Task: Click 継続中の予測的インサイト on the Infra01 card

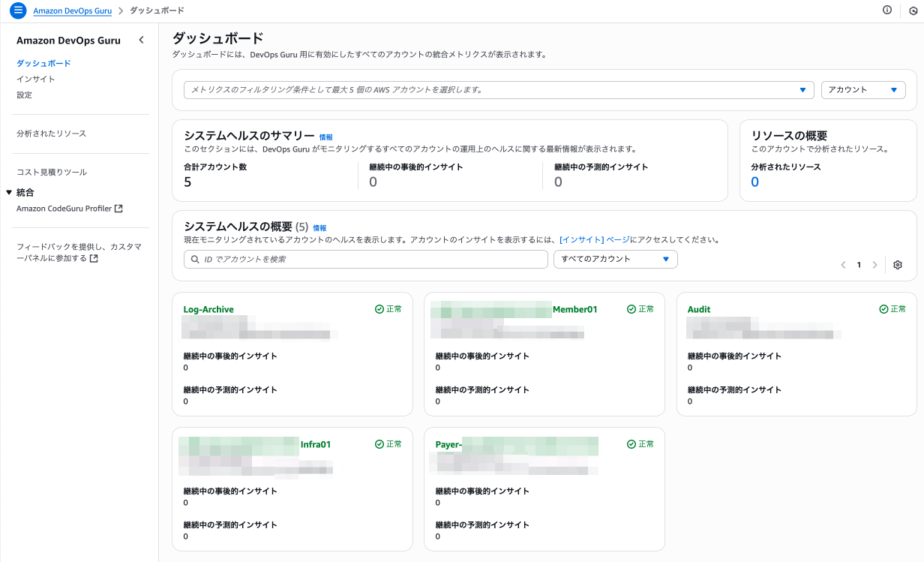Action: [230, 524]
